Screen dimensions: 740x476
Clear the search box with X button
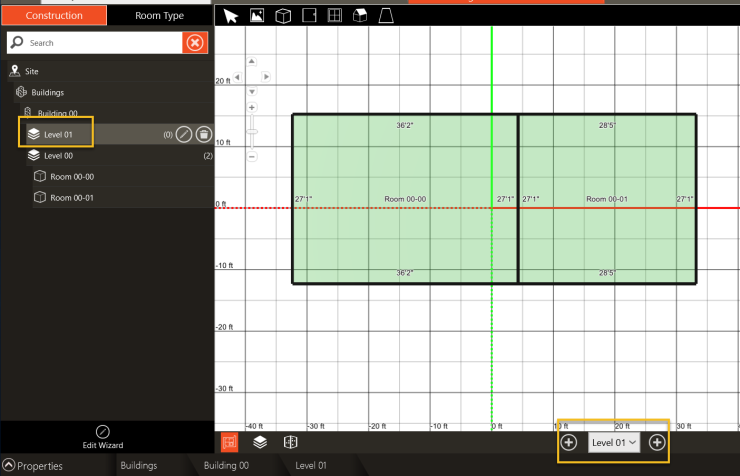pos(195,43)
